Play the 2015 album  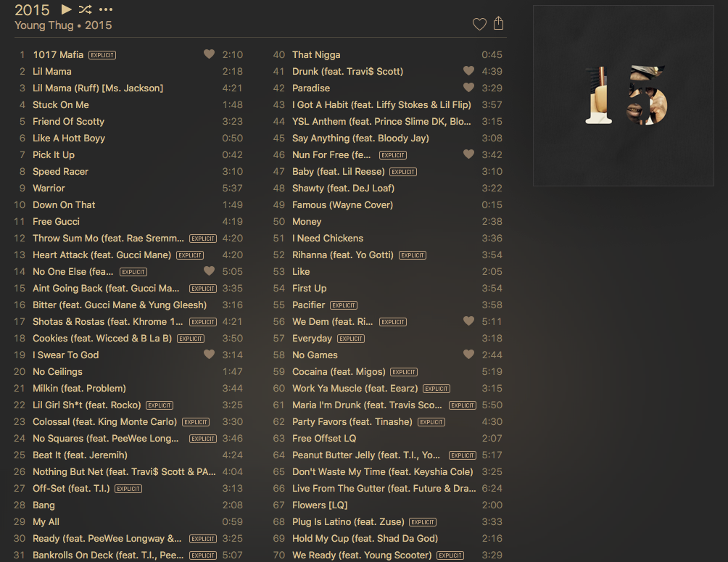(66, 9)
